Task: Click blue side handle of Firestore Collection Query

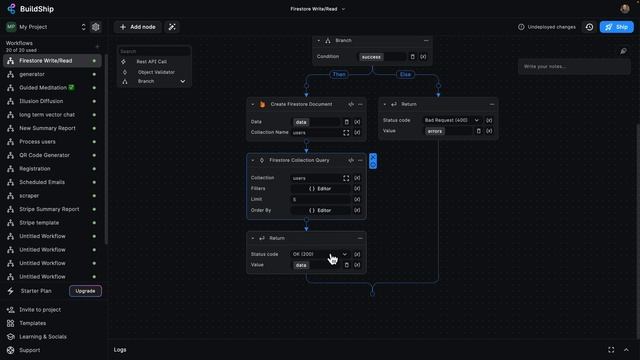Action: (x=373, y=161)
